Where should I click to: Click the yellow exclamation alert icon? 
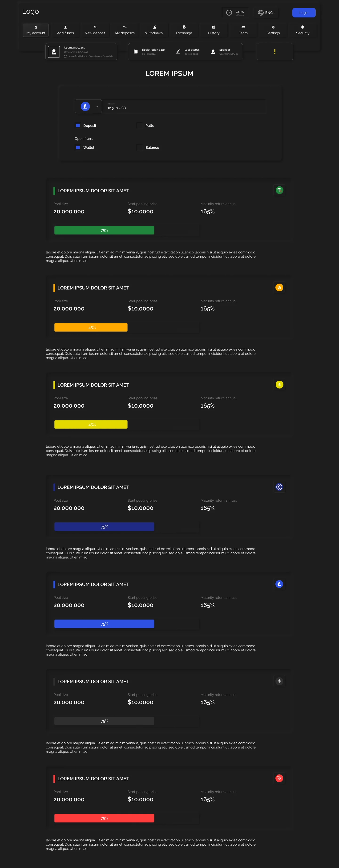(x=275, y=52)
